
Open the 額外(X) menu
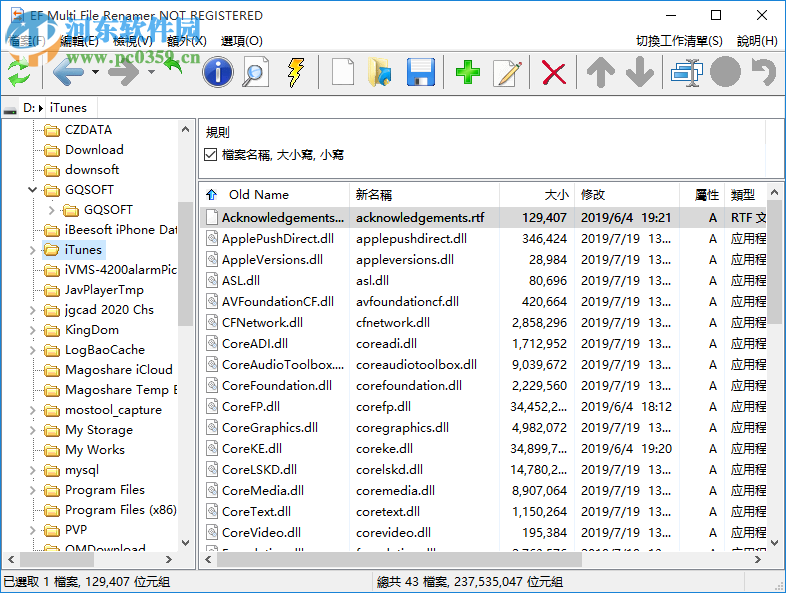point(187,41)
